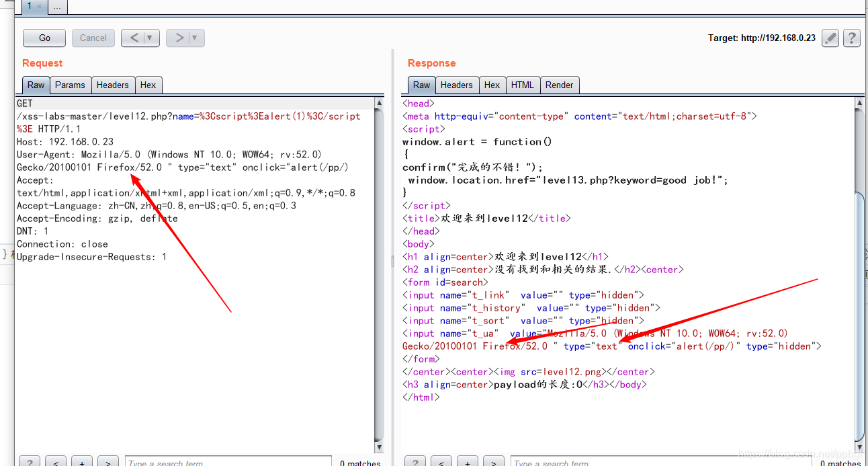
Task: Click the request search help question mark button
Action: 29,462
